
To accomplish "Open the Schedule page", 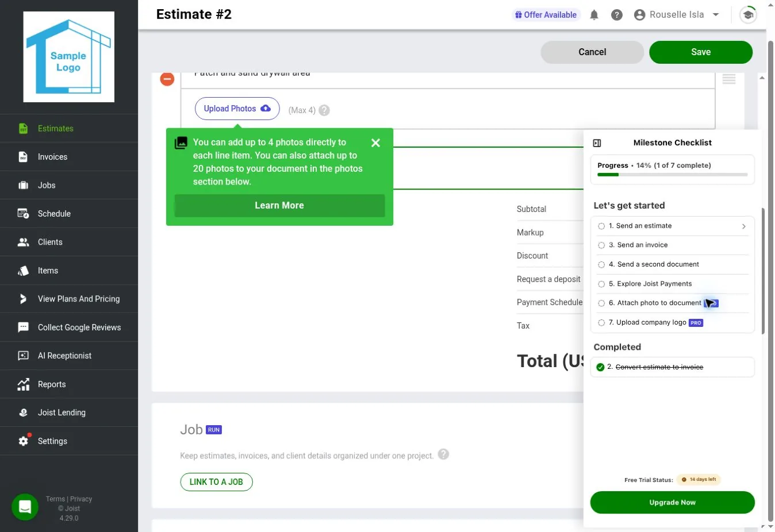I will coord(69,214).
